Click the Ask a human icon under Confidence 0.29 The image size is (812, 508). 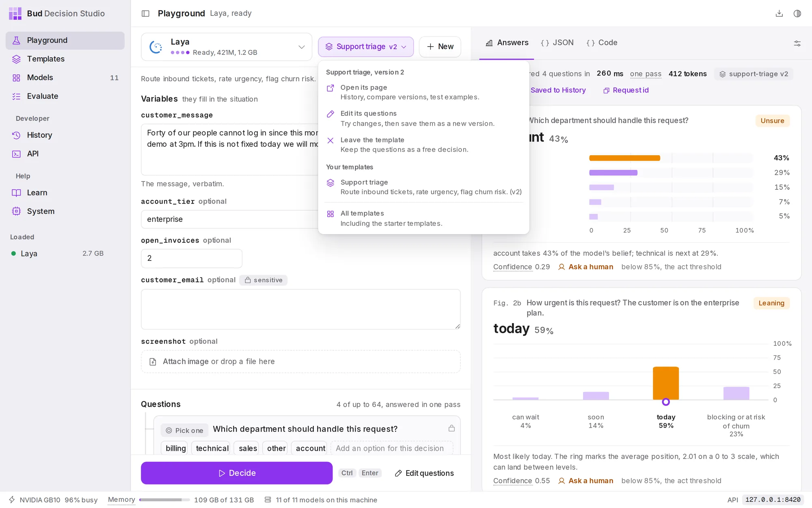click(x=561, y=267)
